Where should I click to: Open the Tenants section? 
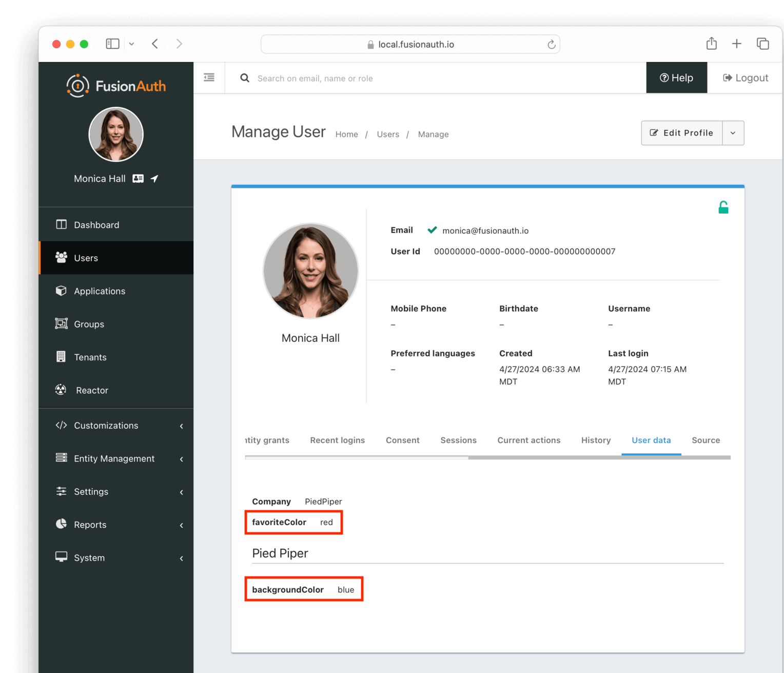point(90,357)
